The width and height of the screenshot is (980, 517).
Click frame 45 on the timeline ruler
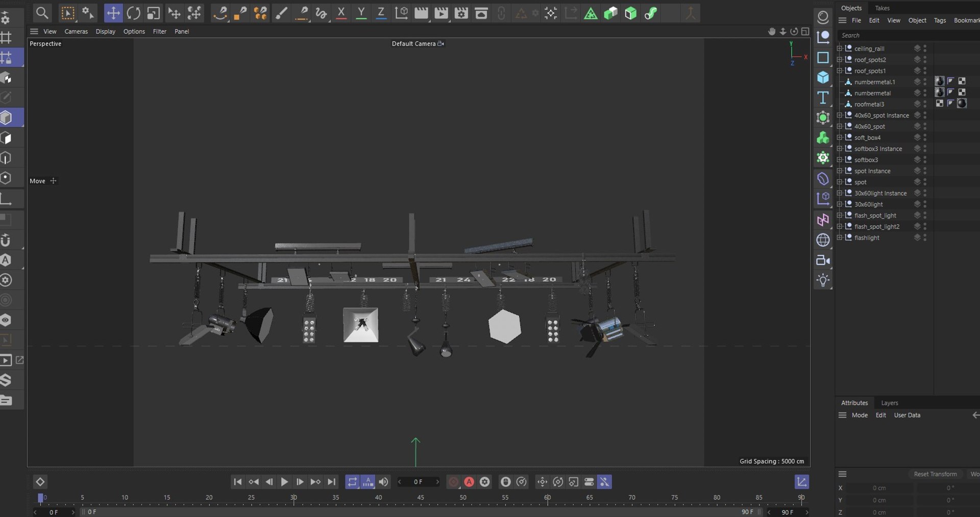coord(421,498)
